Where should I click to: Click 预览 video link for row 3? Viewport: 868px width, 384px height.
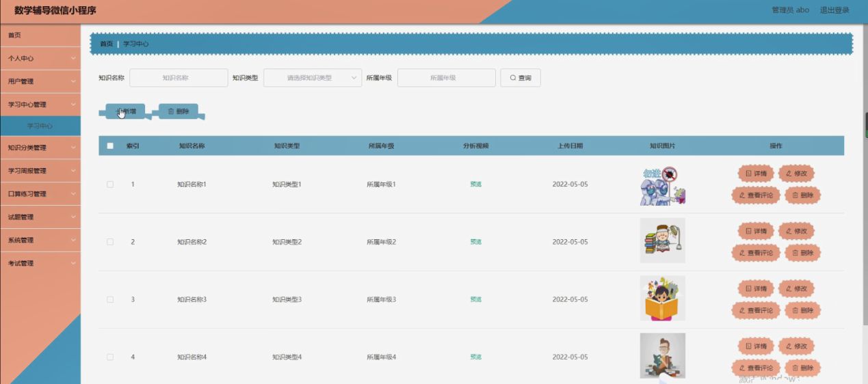point(476,299)
